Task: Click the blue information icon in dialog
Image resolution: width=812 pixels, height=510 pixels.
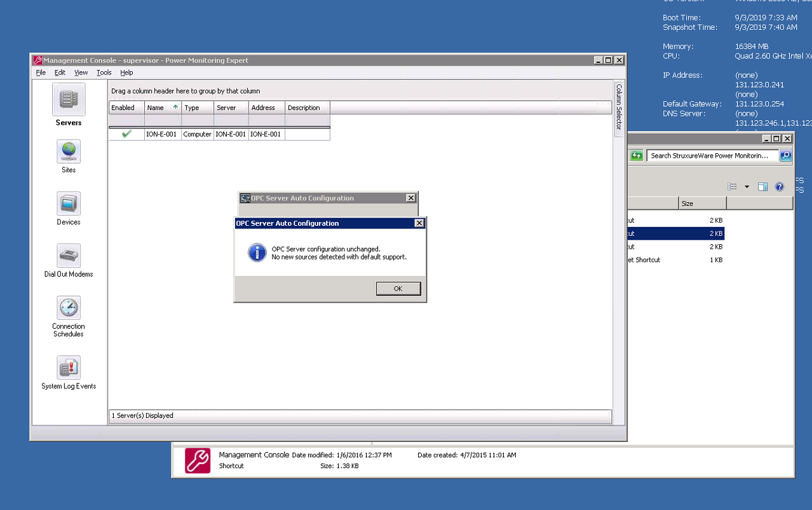Action: 257,252
